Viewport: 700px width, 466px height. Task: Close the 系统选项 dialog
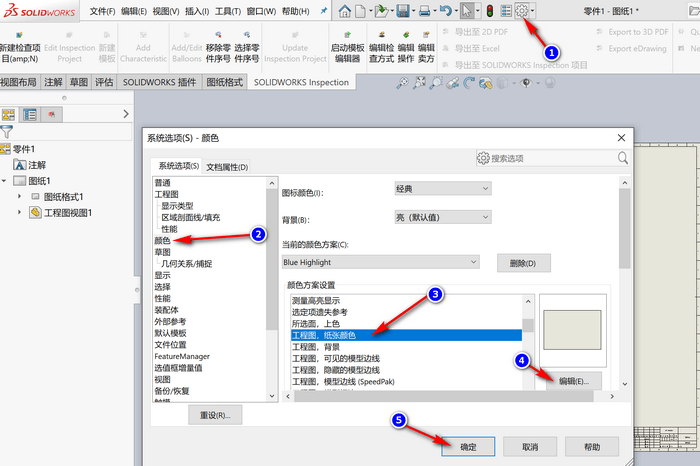(621, 137)
